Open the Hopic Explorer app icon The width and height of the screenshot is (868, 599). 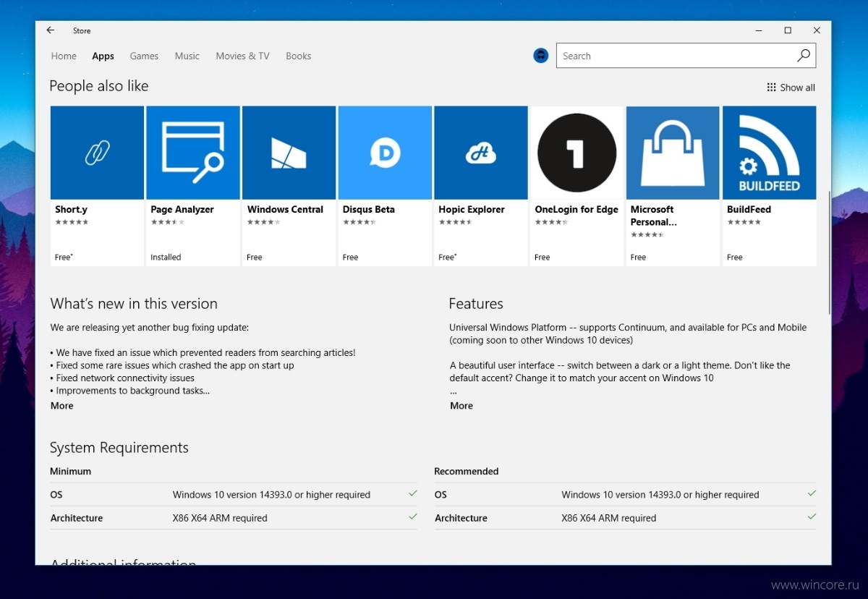click(x=481, y=153)
